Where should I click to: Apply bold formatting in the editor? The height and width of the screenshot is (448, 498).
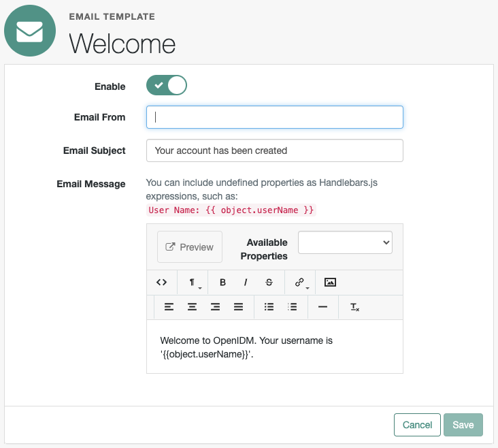tap(222, 282)
